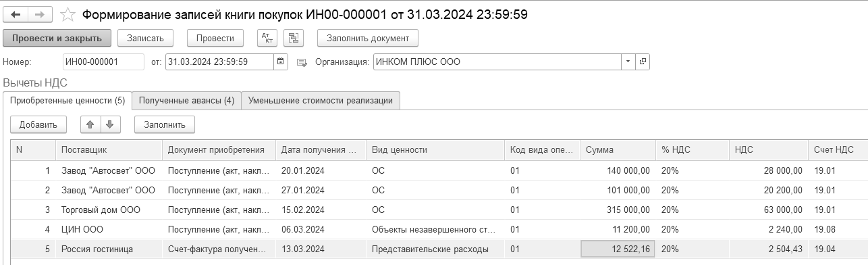
Task: Add document to favorites with star icon
Action: point(67,14)
